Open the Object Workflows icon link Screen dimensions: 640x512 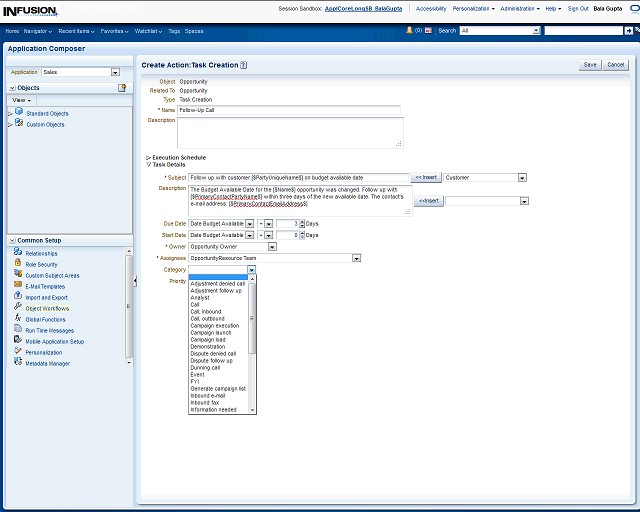point(18,308)
